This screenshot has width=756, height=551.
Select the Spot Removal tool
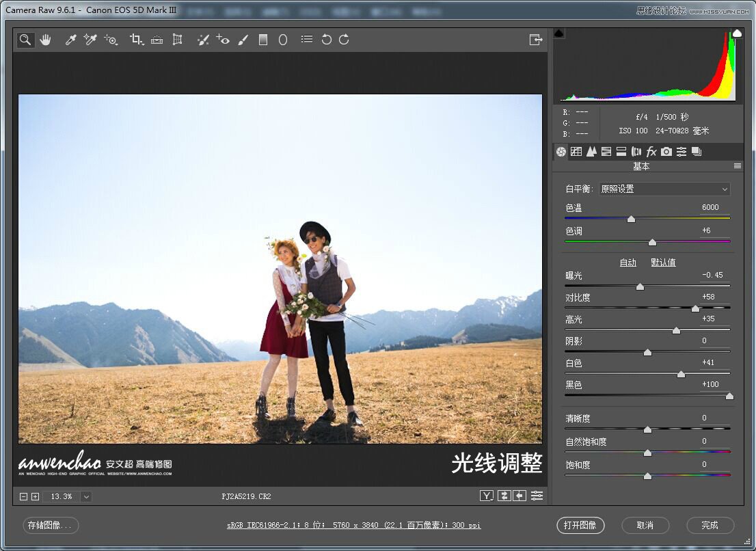coord(203,40)
